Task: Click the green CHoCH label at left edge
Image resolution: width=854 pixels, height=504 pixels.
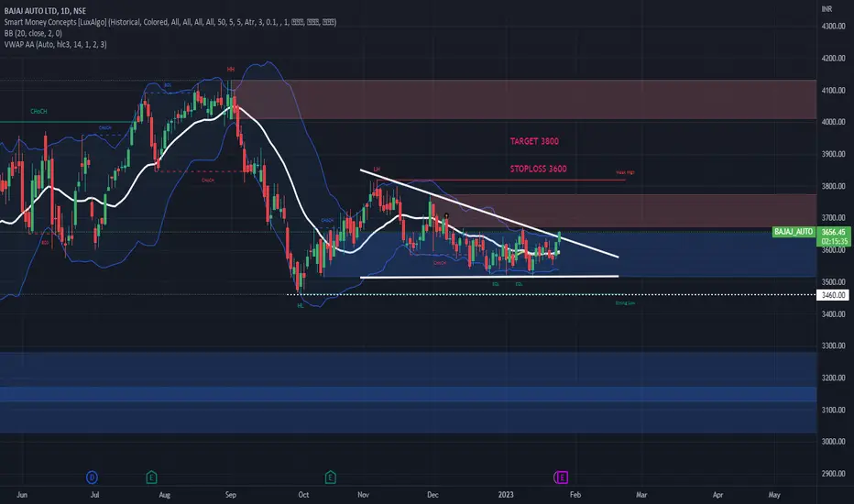Action: point(38,112)
